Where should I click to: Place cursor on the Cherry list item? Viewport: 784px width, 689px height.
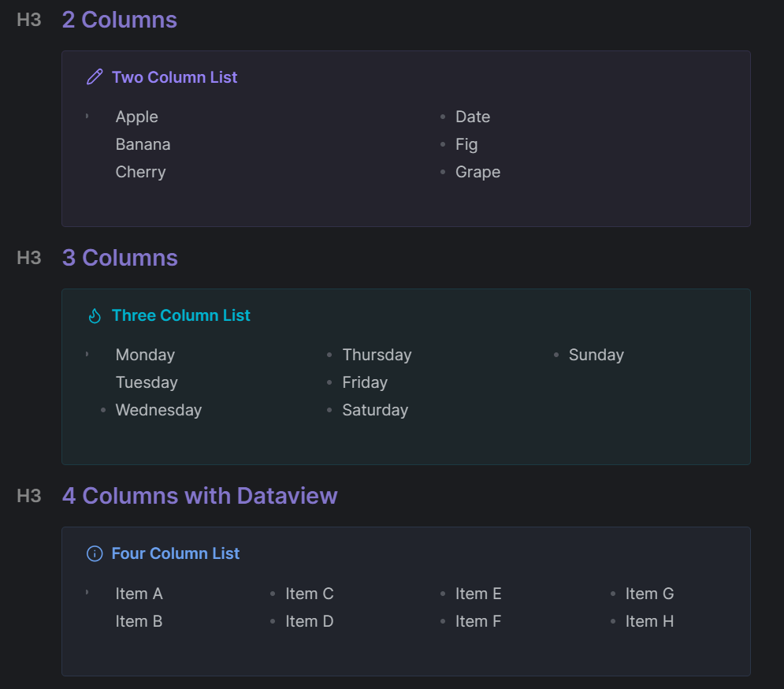coord(140,172)
